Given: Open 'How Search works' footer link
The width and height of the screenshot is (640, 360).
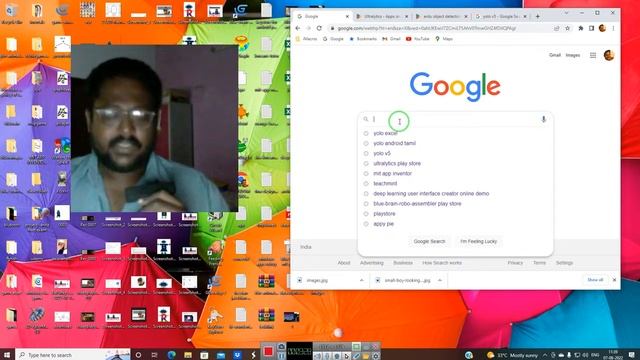Looking at the screenshot, I should pyautogui.click(x=442, y=263).
